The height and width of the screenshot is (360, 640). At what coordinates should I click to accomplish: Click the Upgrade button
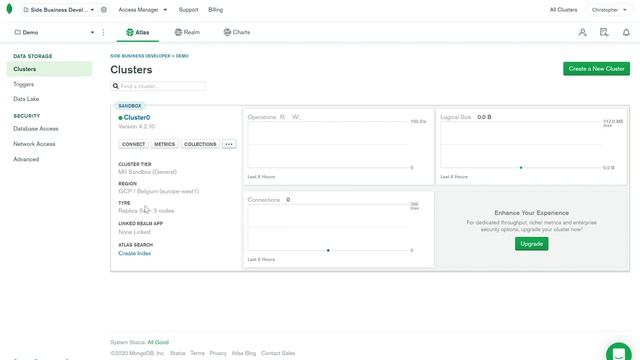(x=531, y=244)
